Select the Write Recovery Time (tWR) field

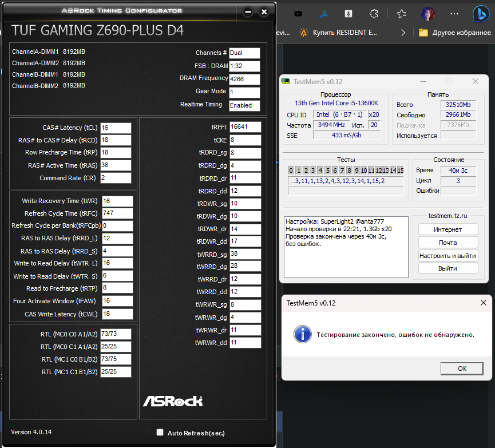(x=117, y=201)
